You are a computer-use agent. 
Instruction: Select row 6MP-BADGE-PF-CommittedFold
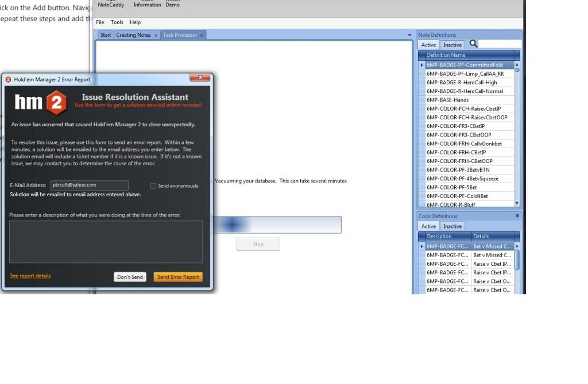click(470, 65)
